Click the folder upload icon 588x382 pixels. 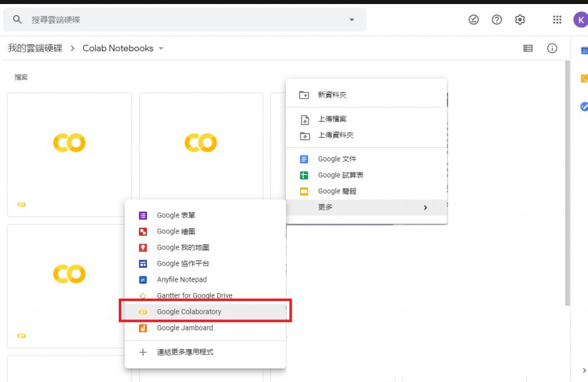(x=305, y=136)
